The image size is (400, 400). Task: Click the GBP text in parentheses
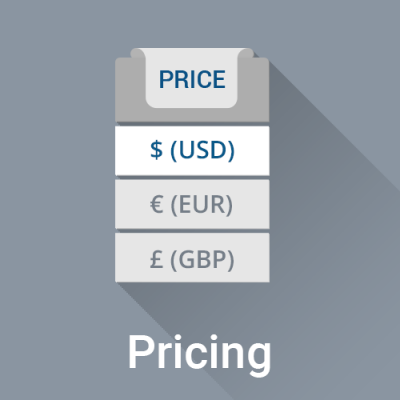coord(202,259)
